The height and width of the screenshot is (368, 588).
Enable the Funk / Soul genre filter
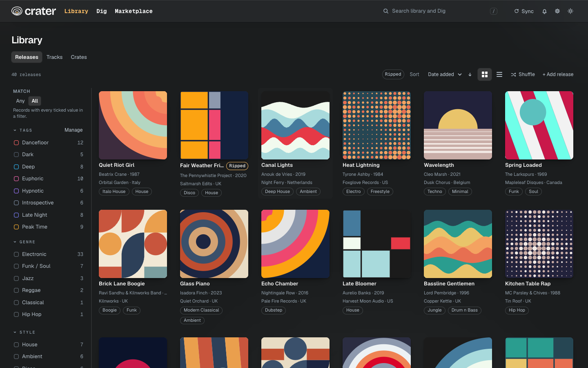coord(16,266)
